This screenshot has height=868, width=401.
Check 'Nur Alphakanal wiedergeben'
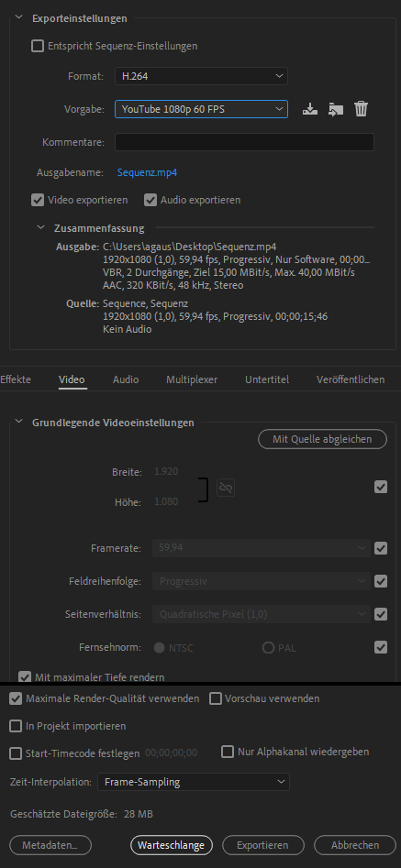pyautogui.click(x=227, y=752)
